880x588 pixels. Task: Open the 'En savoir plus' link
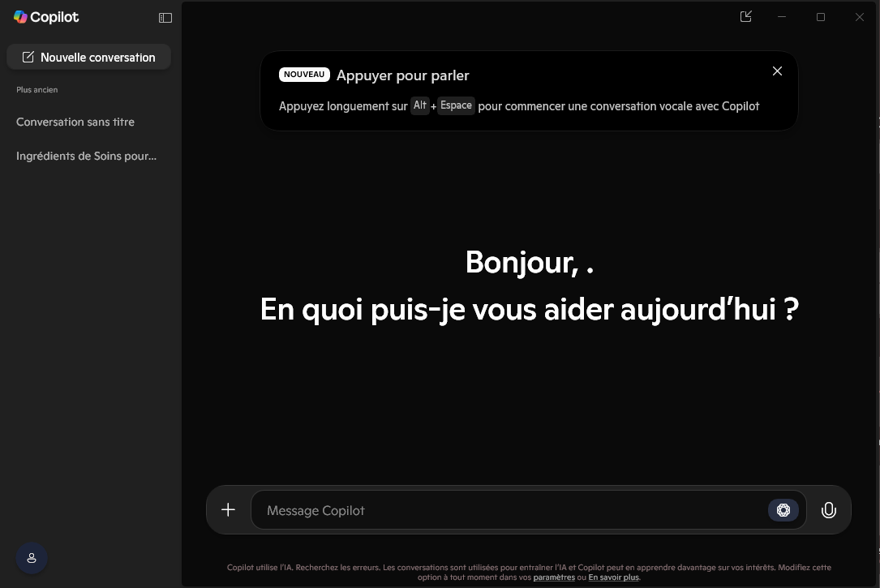[613, 577]
